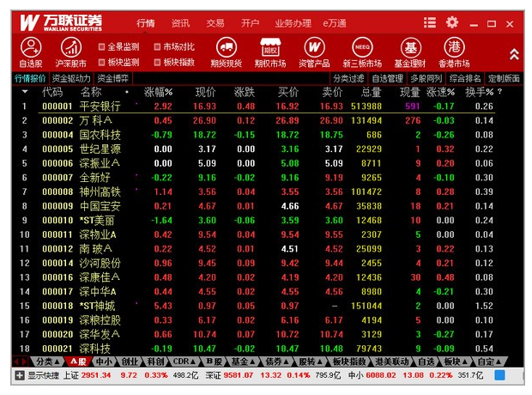The image size is (532, 395).
Task: Select the 科创 bottom tab
Action: (x=155, y=362)
